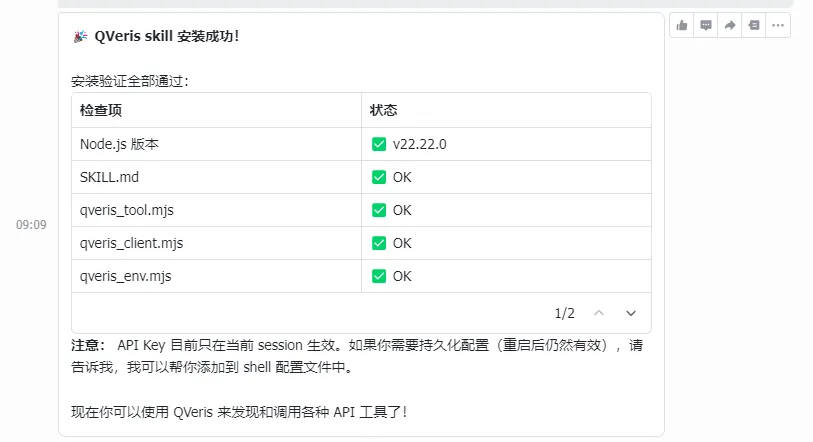
Task: Click the tag/label message icon
Action: [x=754, y=25]
